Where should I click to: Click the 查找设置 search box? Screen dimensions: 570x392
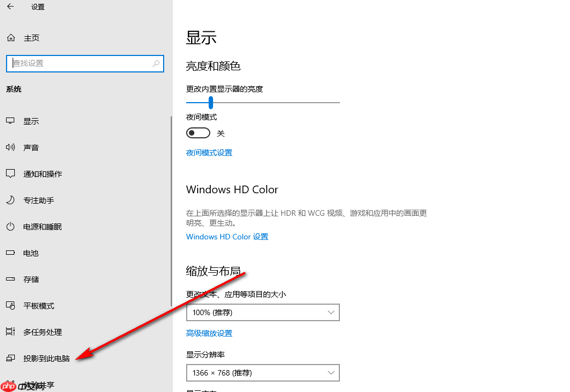pyautogui.click(x=85, y=63)
